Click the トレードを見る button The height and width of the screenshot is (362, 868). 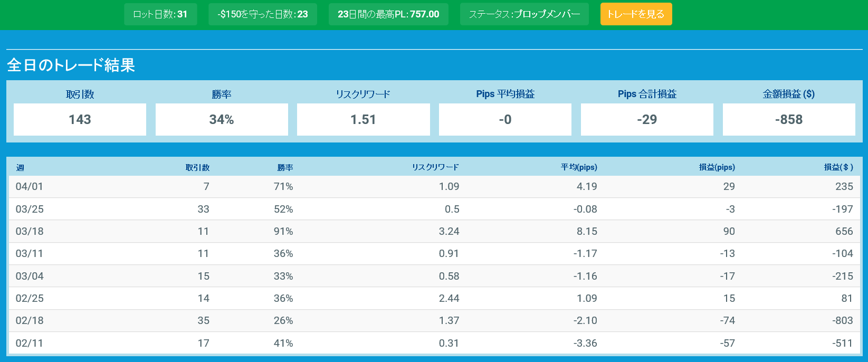coord(636,14)
